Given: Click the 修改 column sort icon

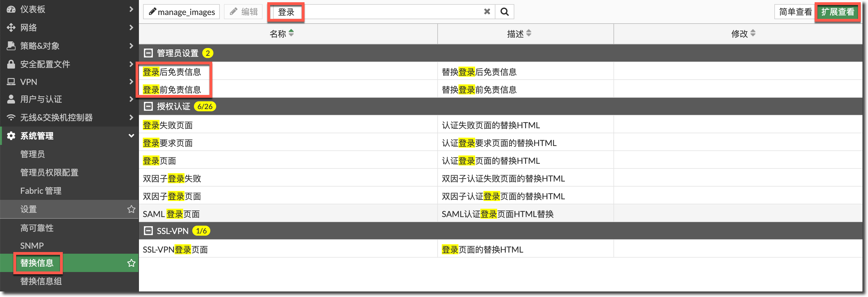Looking at the screenshot, I should [752, 33].
